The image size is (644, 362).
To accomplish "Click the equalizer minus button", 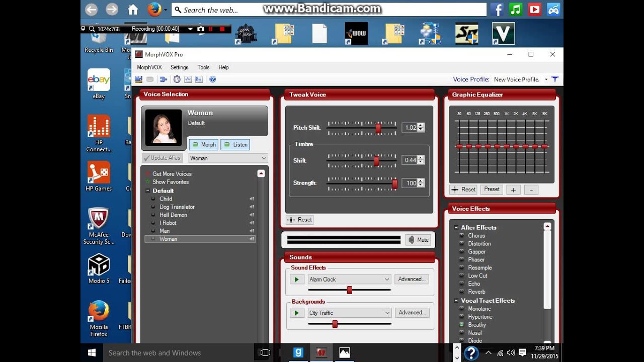I will pyautogui.click(x=531, y=190).
